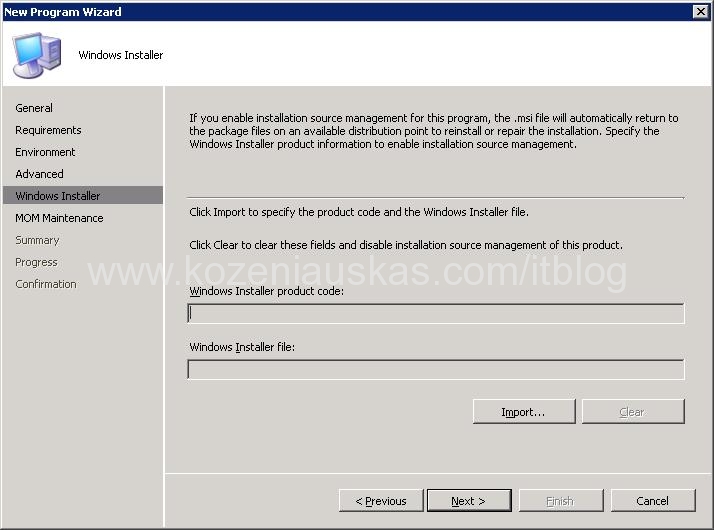Image resolution: width=714 pixels, height=530 pixels.
Task: Click the 'New Program Wizard' title bar text
Action: (63, 12)
